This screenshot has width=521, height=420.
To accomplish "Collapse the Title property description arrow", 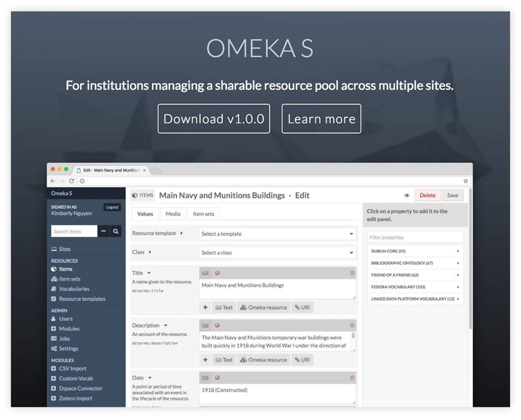I will pyautogui.click(x=149, y=273).
